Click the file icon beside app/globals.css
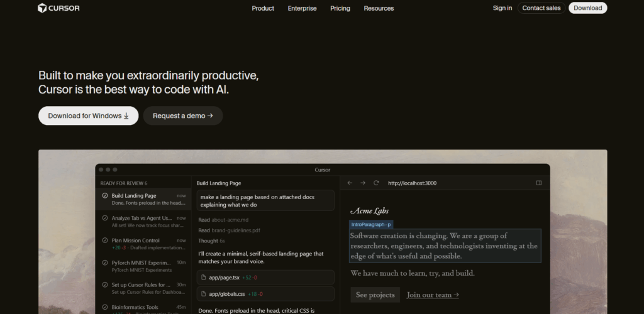Image resolution: width=644 pixels, height=314 pixels. tap(203, 293)
